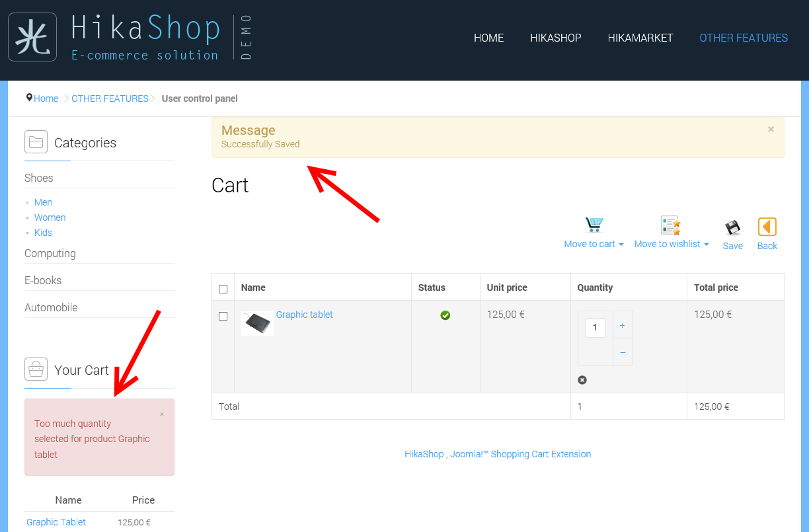Open the Automobile category
This screenshot has width=809, height=532.
[51, 307]
